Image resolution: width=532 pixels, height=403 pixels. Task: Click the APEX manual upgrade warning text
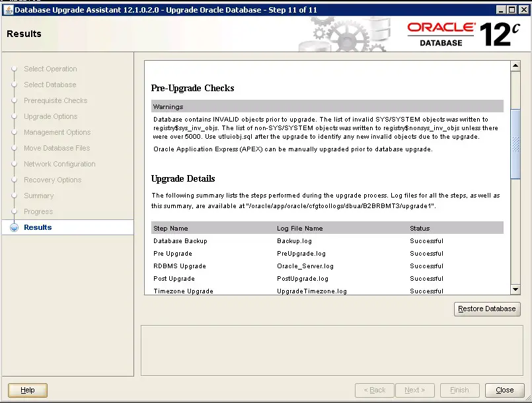293,149
